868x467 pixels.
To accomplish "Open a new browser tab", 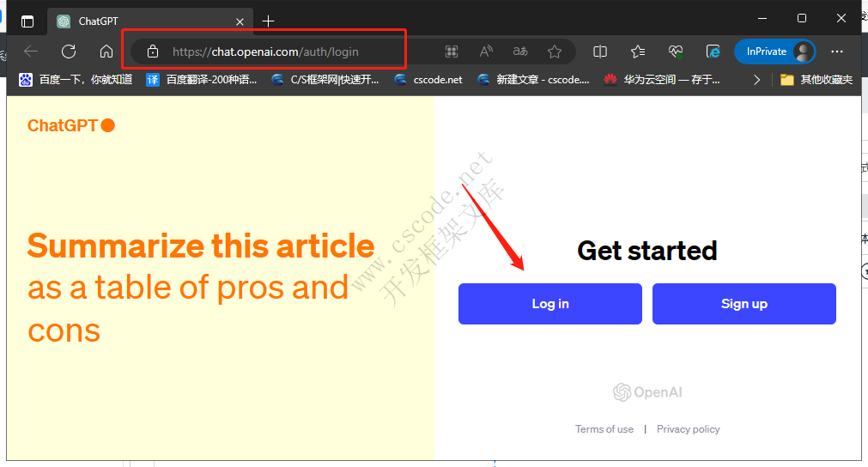I will coord(268,21).
